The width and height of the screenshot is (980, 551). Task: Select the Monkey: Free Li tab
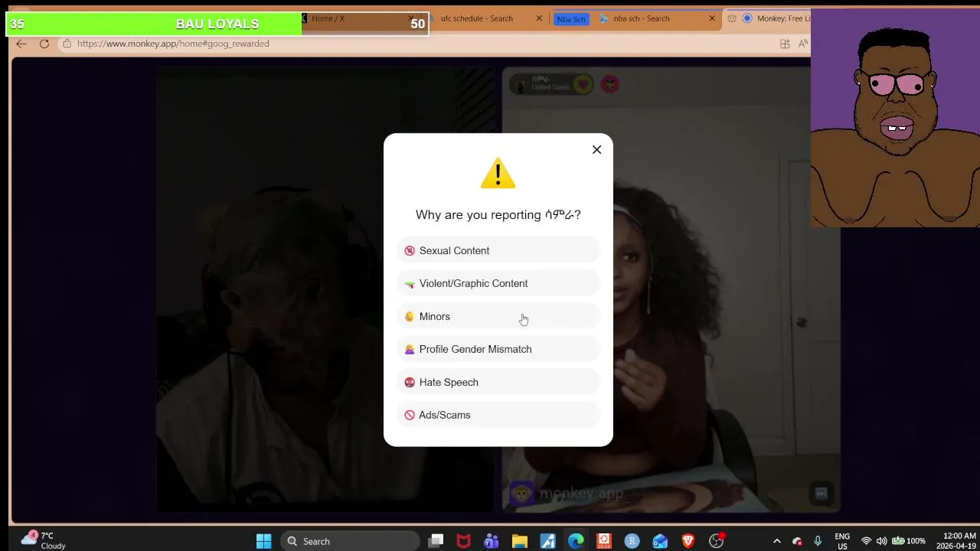[x=768, y=18]
